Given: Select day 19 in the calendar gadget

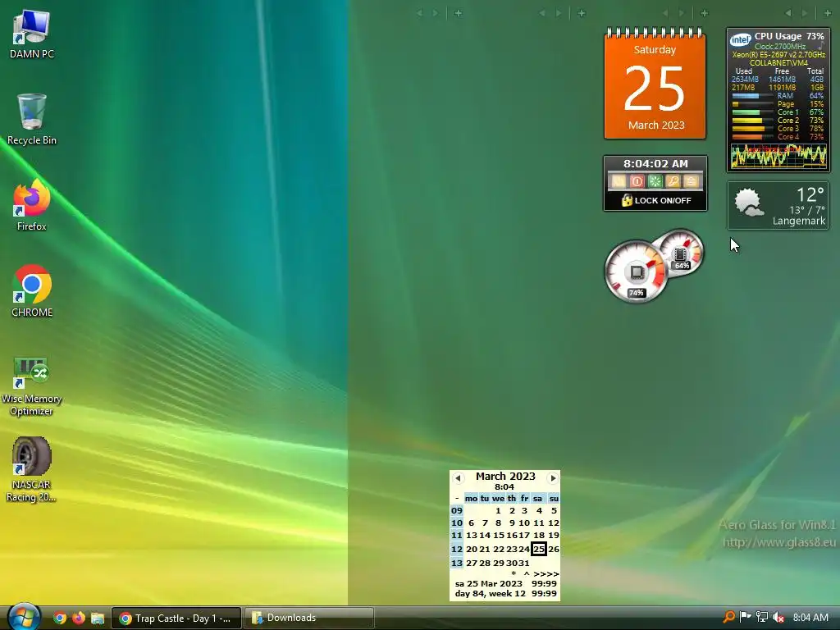Looking at the screenshot, I should pyautogui.click(x=554, y=535).
